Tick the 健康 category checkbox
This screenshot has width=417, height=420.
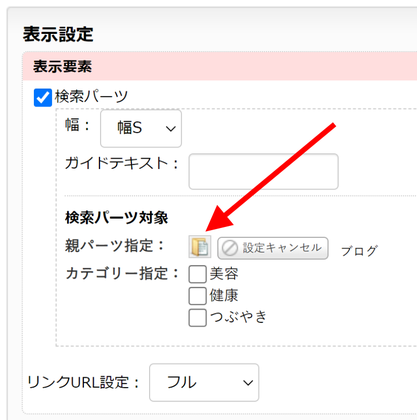coord(197,296)
